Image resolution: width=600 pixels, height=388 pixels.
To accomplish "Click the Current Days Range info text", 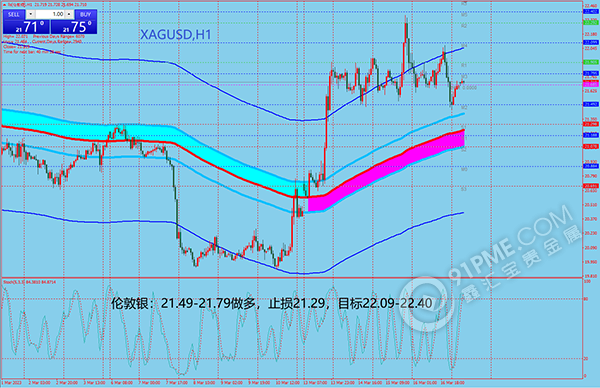I will click(57, 41).
